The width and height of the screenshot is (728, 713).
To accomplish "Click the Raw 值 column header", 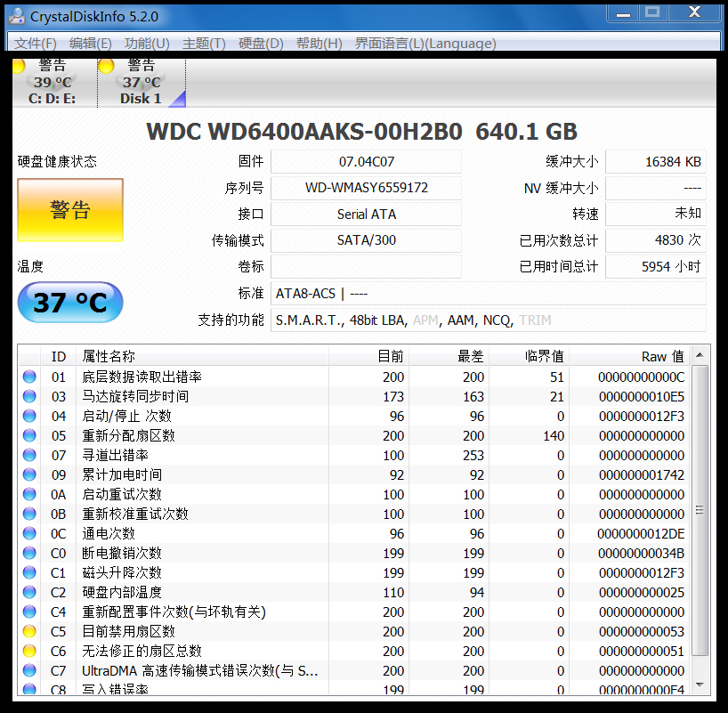I will 629,356.
